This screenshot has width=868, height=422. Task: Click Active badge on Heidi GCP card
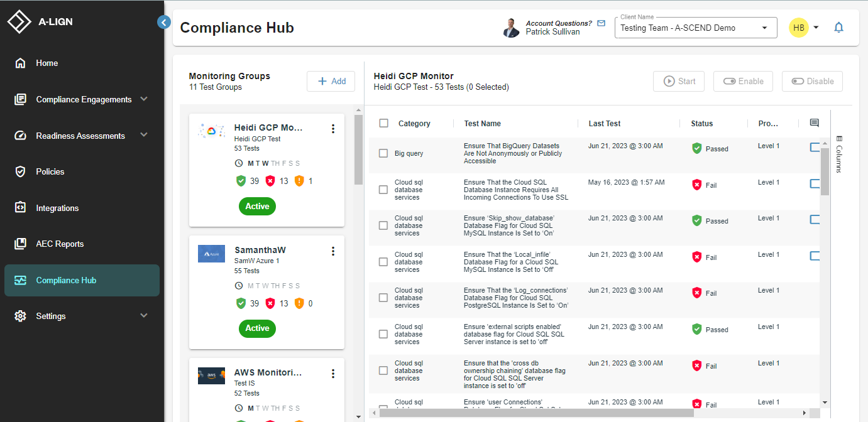click(257, 206)
